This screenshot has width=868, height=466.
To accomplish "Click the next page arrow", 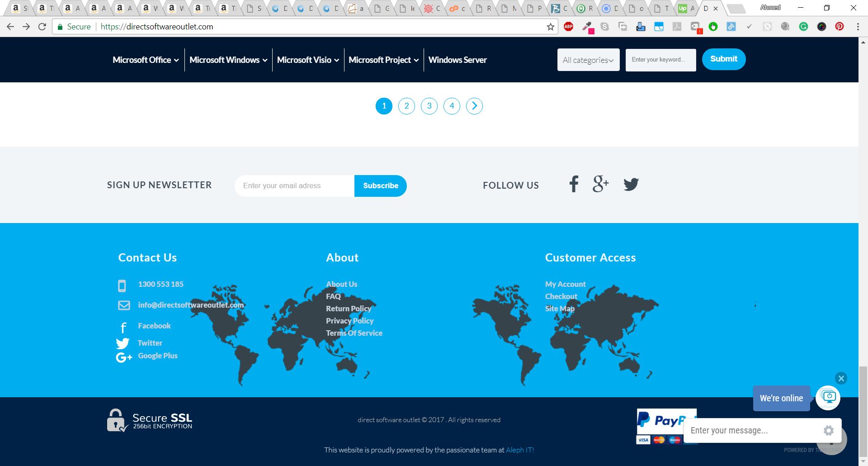I will tap(474, 106).
